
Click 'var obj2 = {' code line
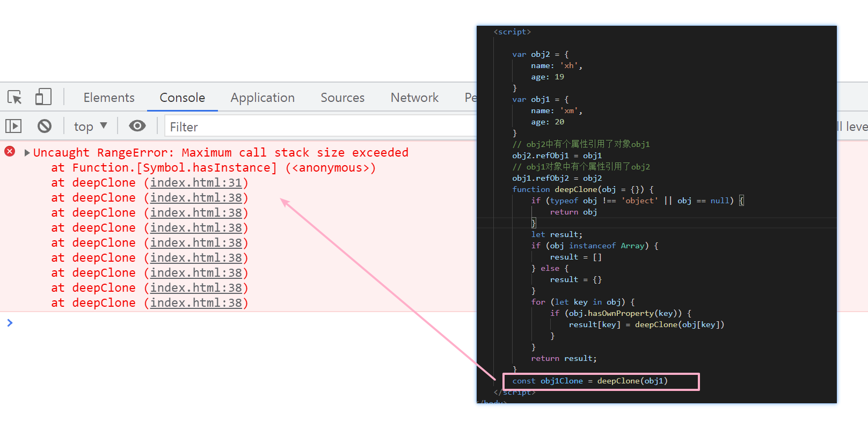(540, 54)
